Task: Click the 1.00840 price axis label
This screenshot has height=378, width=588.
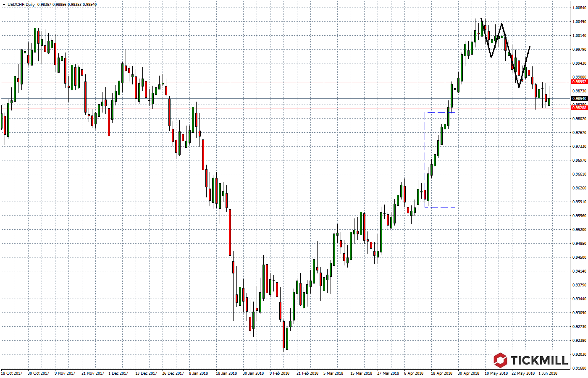Action: pos(579,8)
